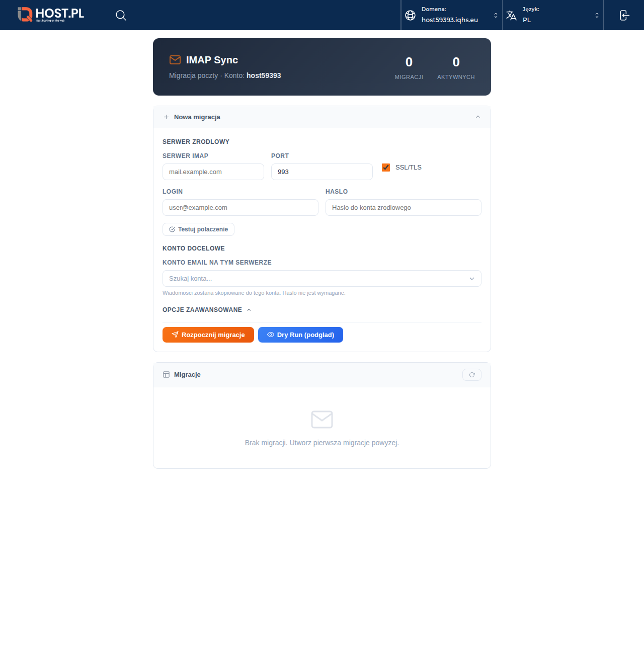Image resolution: width=644 pixels, height=664 pixels.
Task: Click the refresh icon in Migracje panel
Action: pos(471,374)
